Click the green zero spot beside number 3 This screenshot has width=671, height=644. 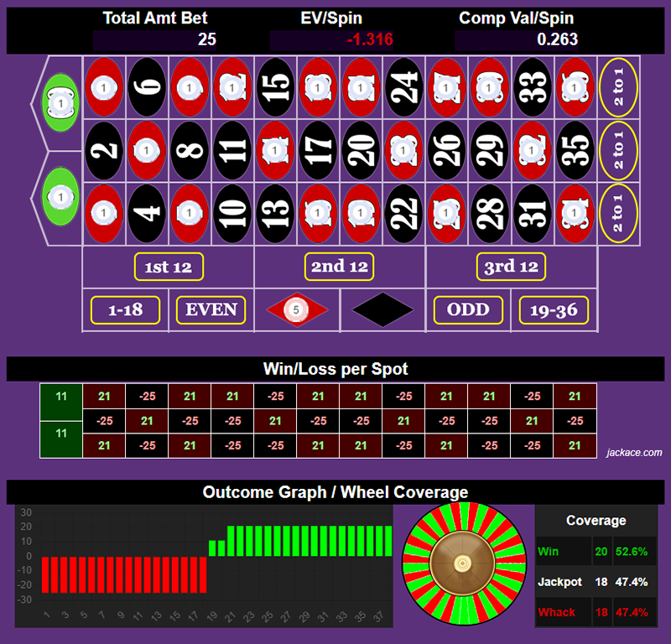coord(60,103)
